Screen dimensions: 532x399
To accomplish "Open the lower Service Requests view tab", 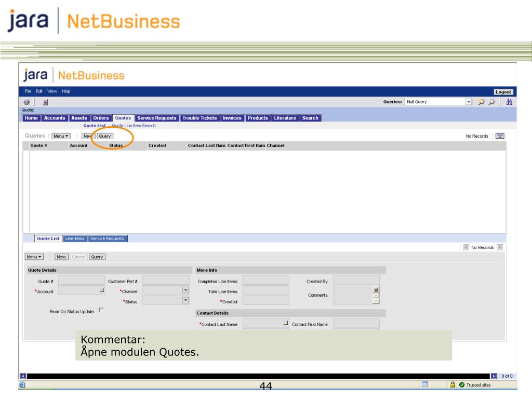I will pos(107,238).
